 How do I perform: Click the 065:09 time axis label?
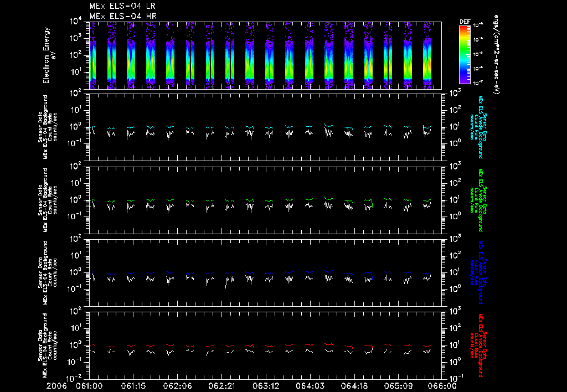pyautogui.click(x=398, y=386)
